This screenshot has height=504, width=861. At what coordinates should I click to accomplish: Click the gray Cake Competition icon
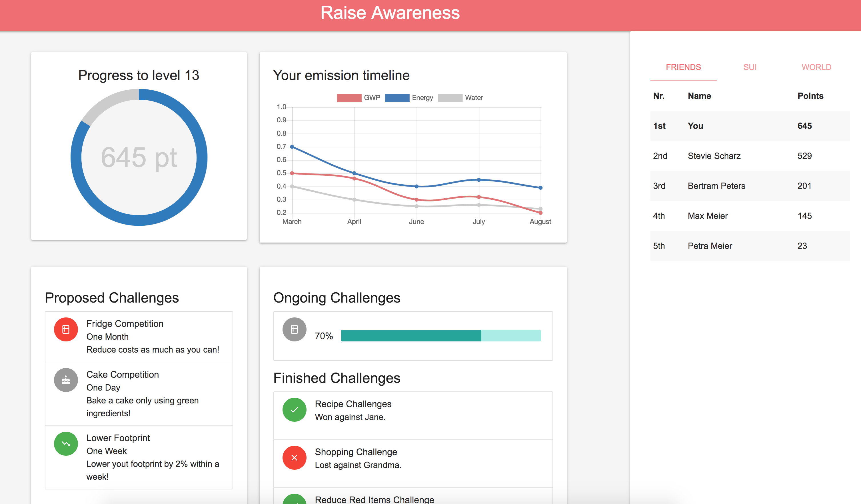[66, 380]
